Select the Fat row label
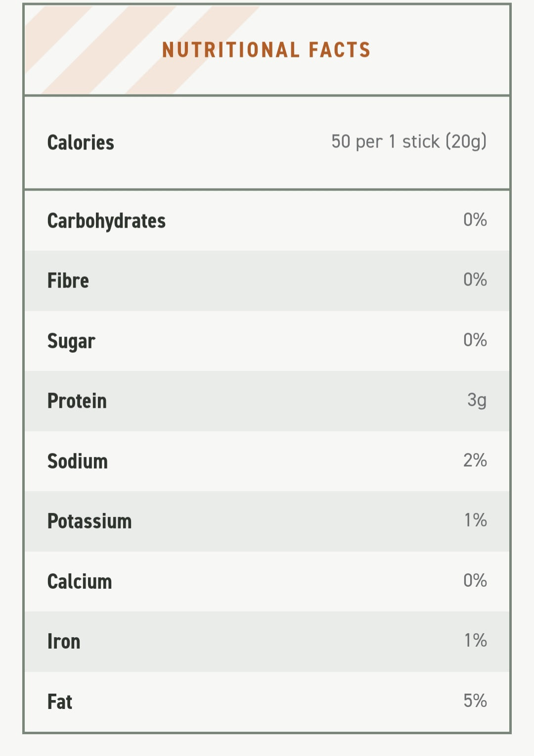The width and height of the screenshot is (534, 756). pyautogui.click(x=60, y=702)
